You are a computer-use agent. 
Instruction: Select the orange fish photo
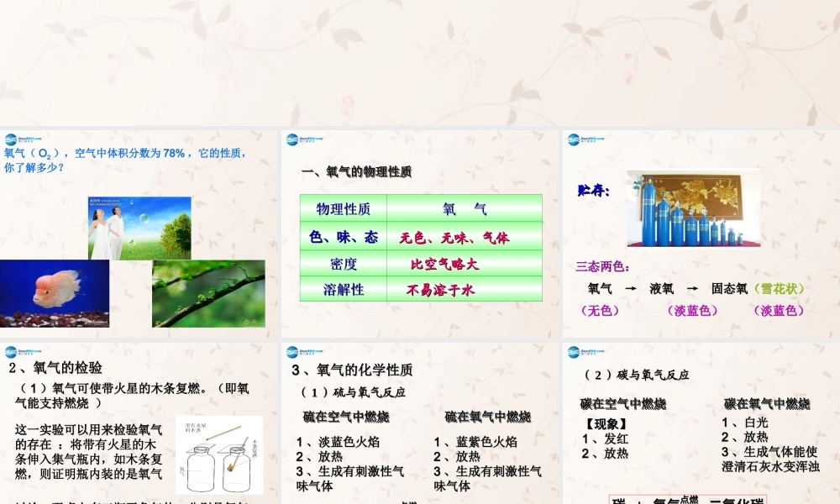pyautogui.click(x=55, y=293)
